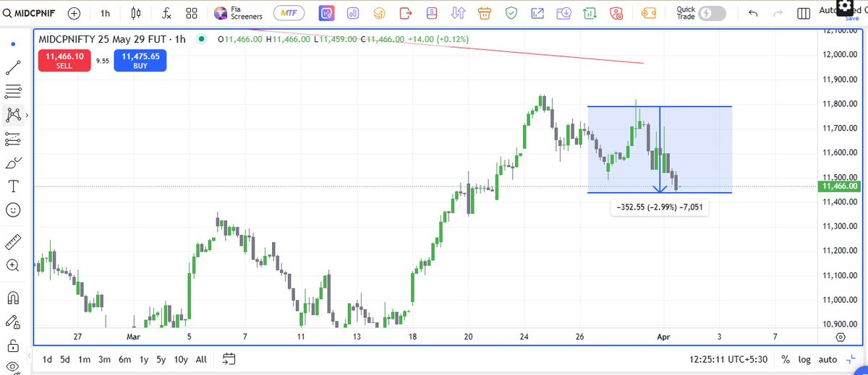868x375 pixels.
Task: Click the green status dot beside symbol title
Action: (200, 39)
